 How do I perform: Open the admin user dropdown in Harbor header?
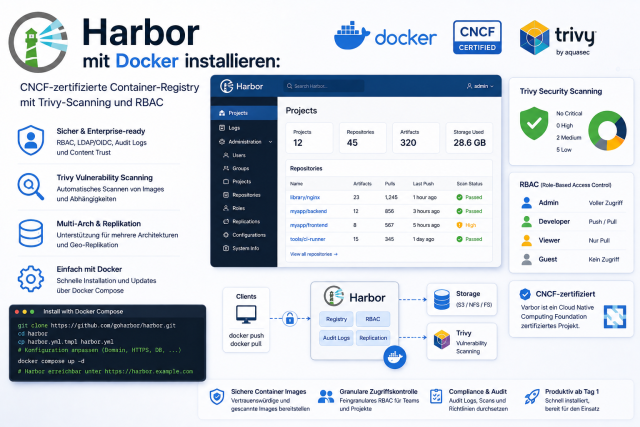pyautogui.click(x=480, y=86)
